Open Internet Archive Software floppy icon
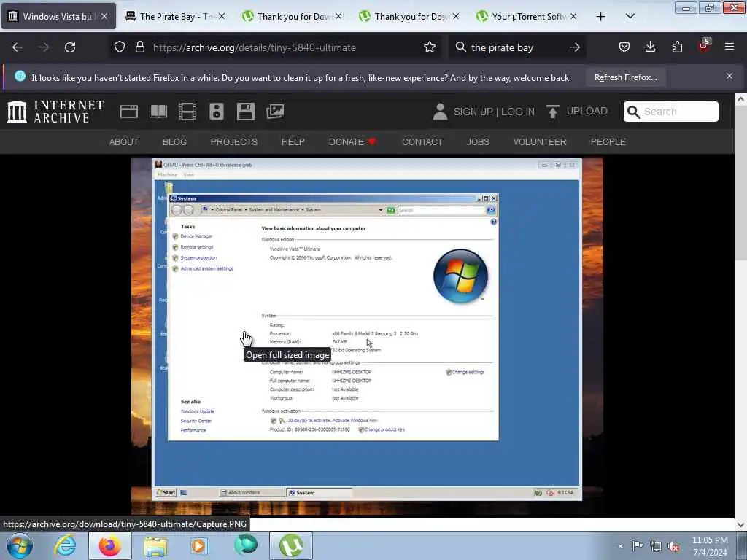 point(246,112)
